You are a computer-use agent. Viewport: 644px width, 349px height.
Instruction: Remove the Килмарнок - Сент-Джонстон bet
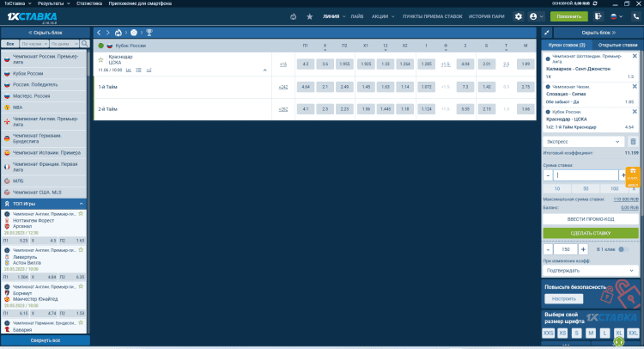[x=635, y=56]
